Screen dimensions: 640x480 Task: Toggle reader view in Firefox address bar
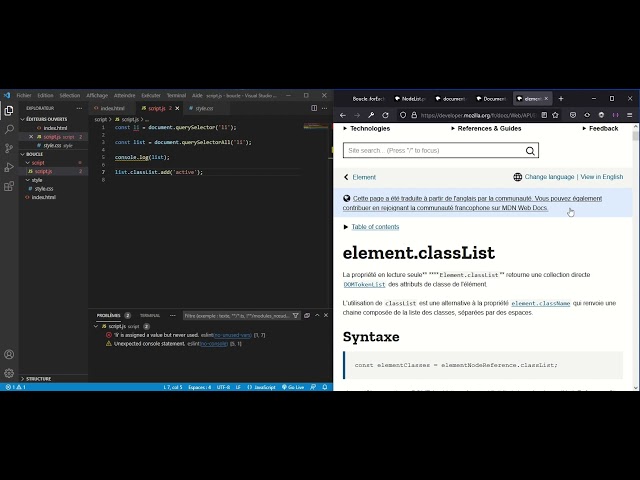[x=544, y=116]
